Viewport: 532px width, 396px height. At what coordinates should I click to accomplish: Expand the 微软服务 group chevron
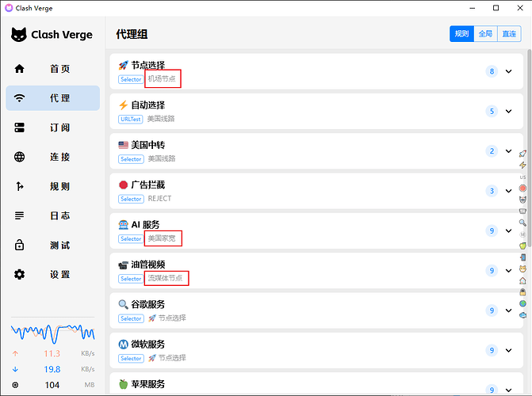coord(508,350)
